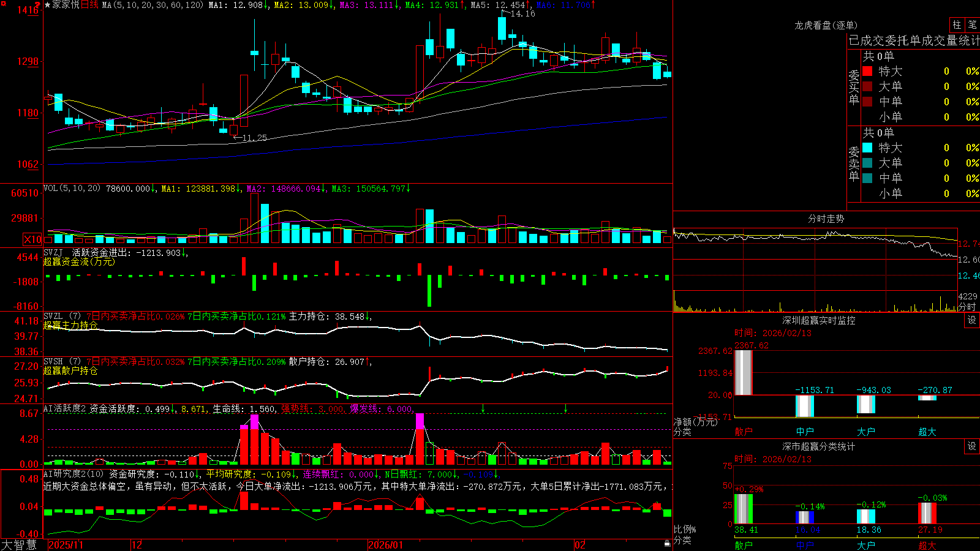980x551 pixels.
Task: Click the 中户 -1153.71 bar in realtime monitor
Action: tap(805, 406)
